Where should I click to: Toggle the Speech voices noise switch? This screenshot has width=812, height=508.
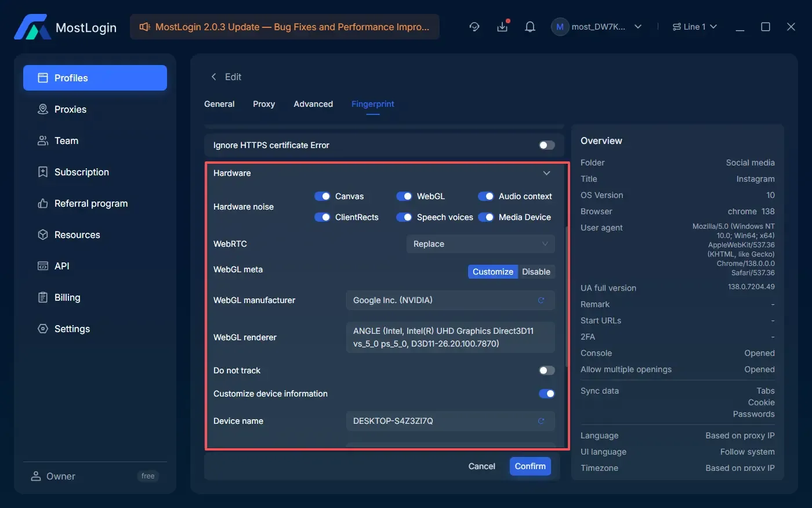404,217
